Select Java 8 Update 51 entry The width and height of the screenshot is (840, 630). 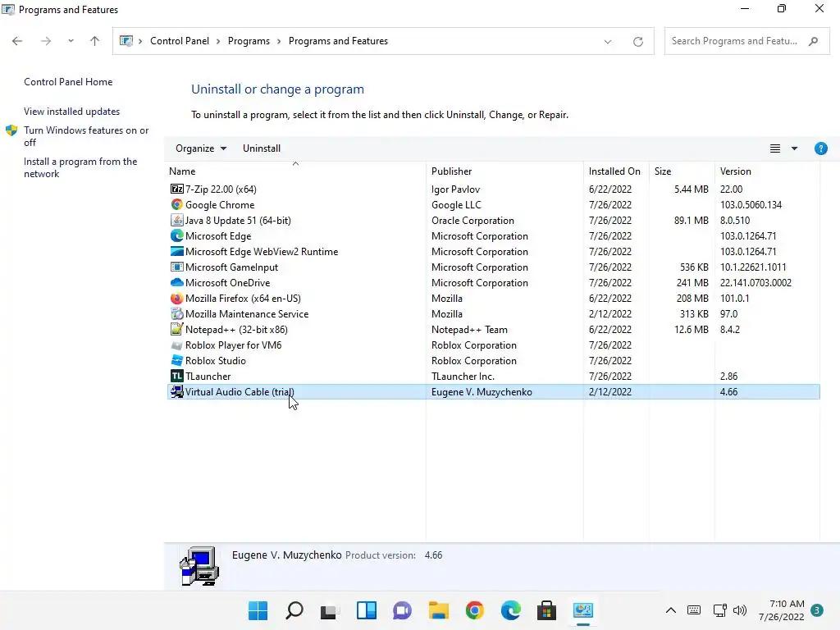tap(493, 220)
